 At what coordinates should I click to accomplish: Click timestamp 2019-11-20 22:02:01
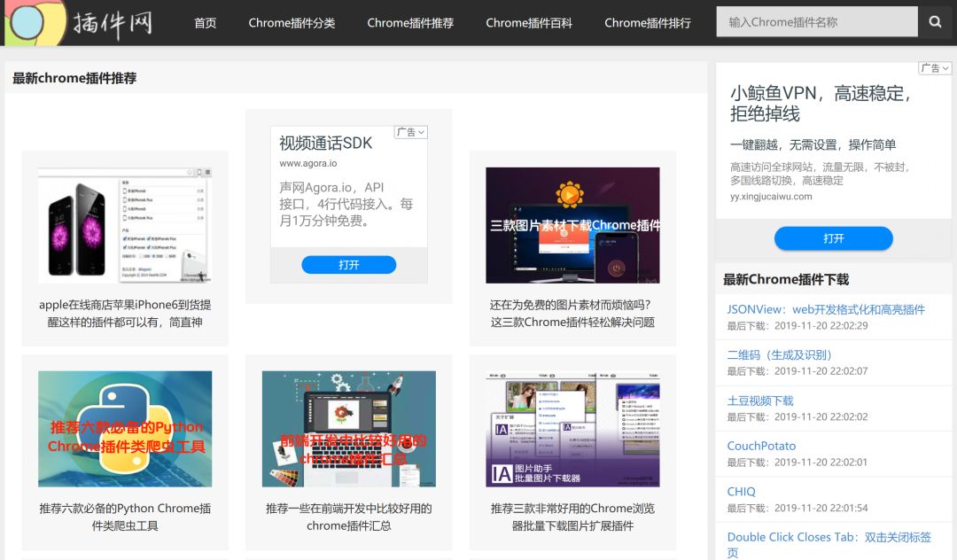click(x=821, y=463)
